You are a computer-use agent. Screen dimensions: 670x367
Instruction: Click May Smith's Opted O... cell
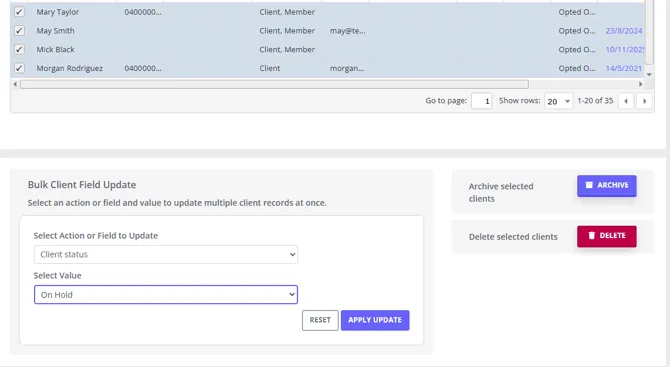(x=577, y=31)
